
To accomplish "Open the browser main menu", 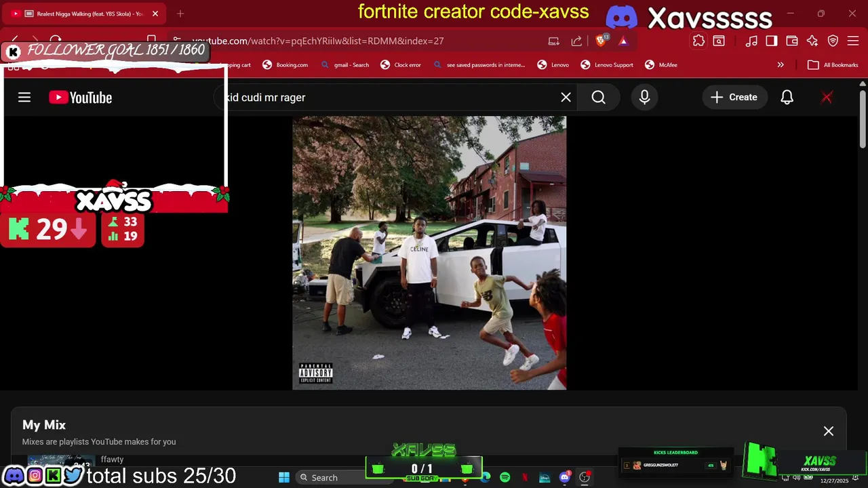I will [853, 41].
